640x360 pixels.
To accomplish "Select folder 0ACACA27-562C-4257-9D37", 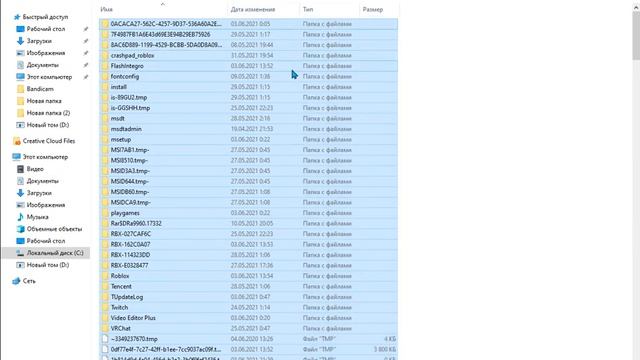I will 166,24.
